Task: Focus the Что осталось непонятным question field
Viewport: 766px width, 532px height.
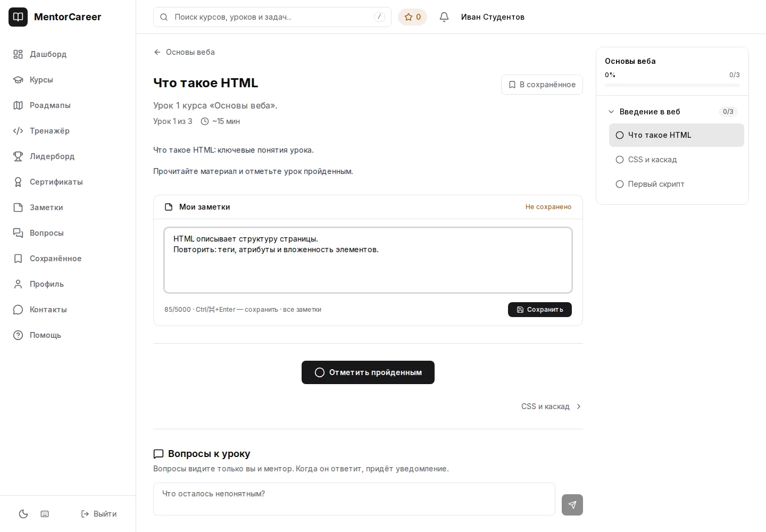Action: [x=354, y=499]
